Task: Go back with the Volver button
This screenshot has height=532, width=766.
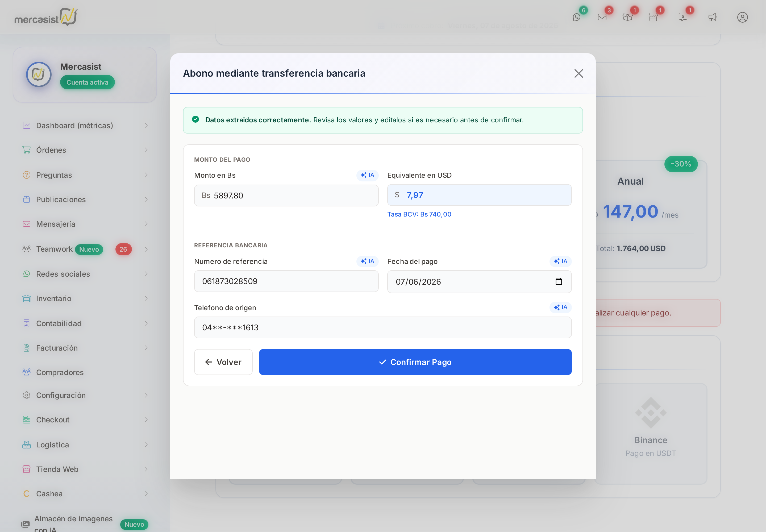Action: pyautogui.click(x=223, y=362)
